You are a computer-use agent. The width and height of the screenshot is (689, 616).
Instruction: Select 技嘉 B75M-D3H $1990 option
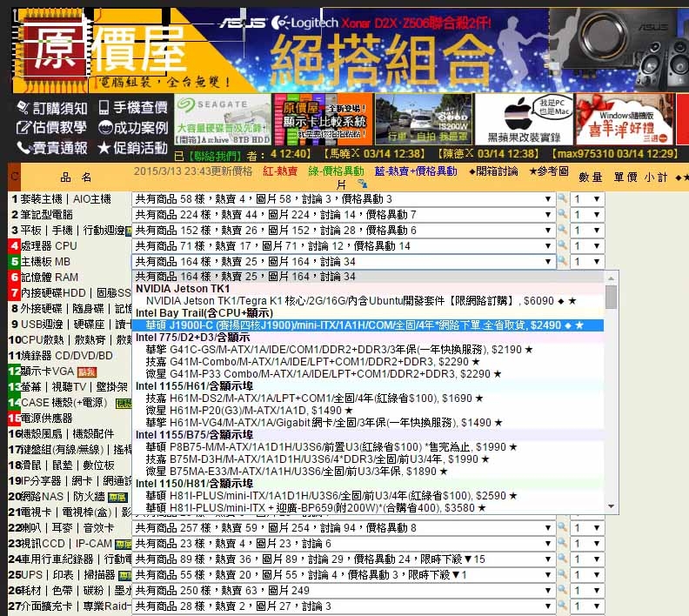tap(368, 459)
